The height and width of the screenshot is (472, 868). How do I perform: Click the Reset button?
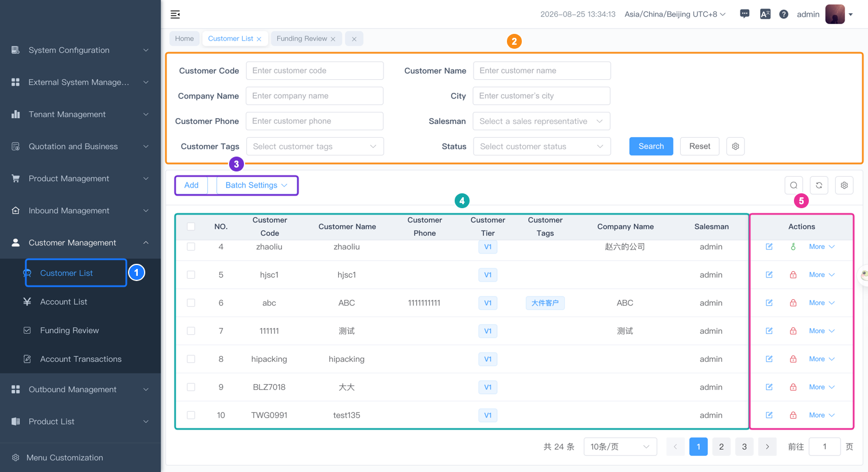[700, 146]
